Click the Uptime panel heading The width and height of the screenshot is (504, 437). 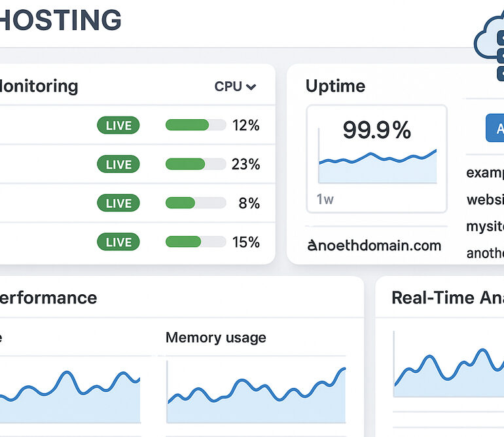pos(335,86)
